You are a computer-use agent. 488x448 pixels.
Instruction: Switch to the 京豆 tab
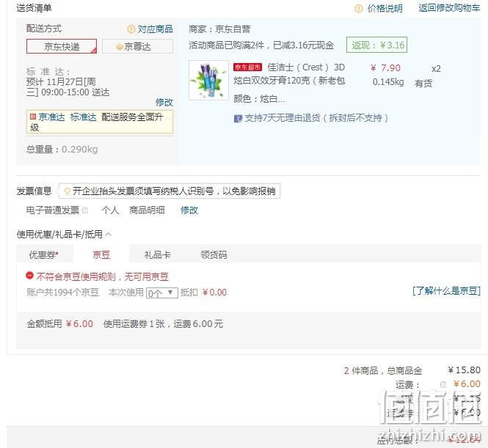click(x=101, y=255)
